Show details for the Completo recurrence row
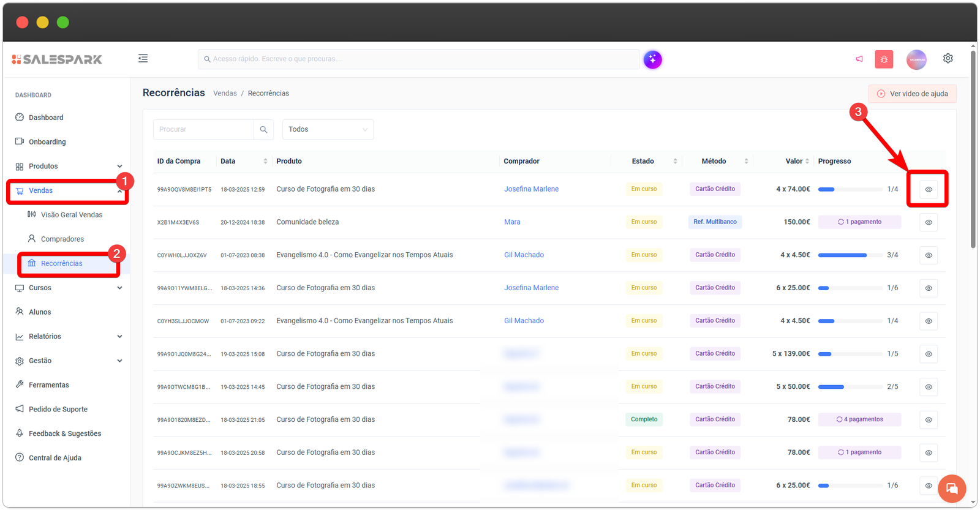This screenshot has width=980, height=510. (928, 420)
